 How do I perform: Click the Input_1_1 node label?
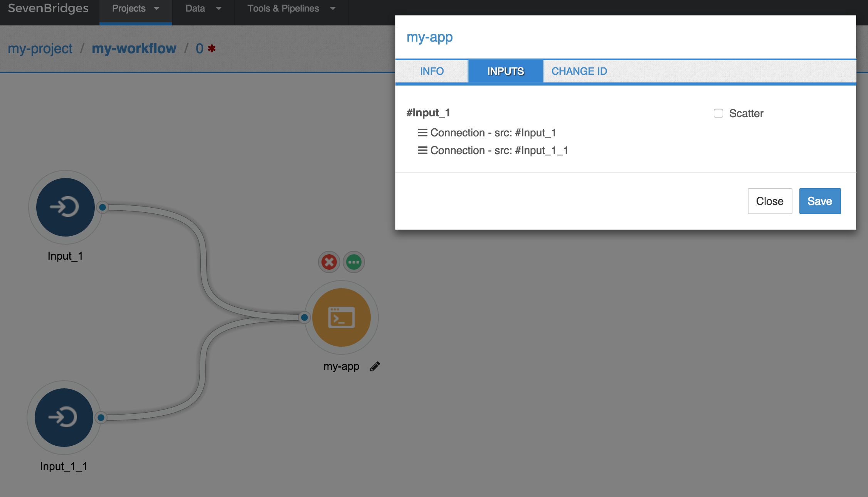(x=64, y=467)
